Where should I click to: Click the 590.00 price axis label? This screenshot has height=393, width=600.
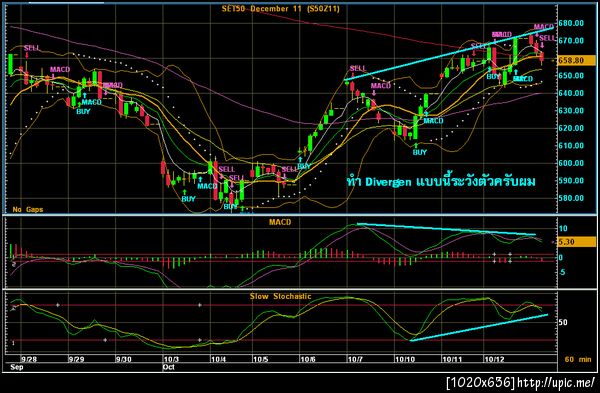(x=571, y=181)
